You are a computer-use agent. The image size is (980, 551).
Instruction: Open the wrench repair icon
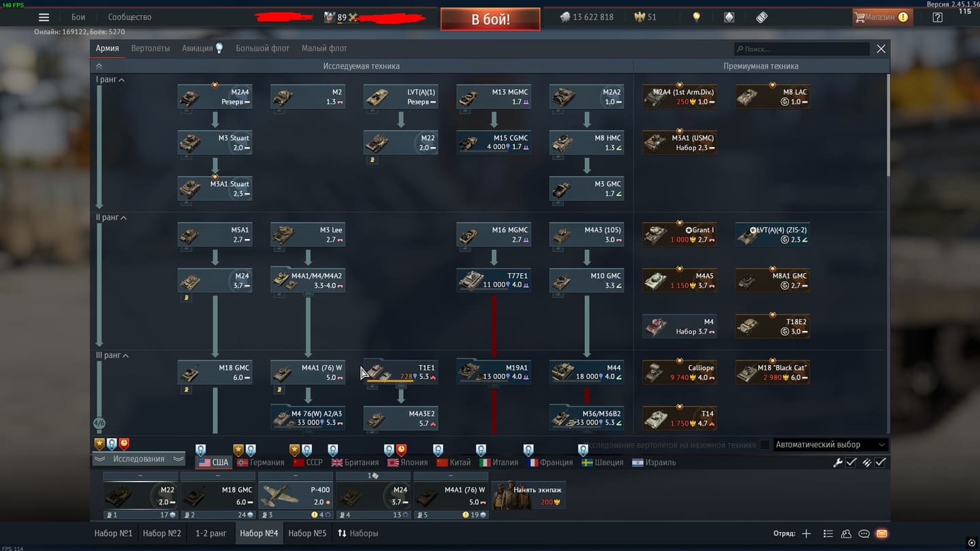point(838,462)
